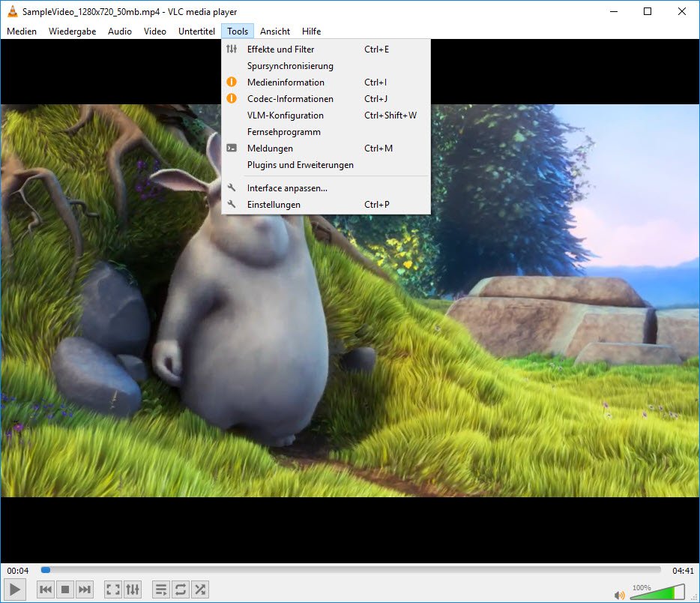Open extended settings from bottom toolbar
The height and width of the screenshot is (603, 700).
(133, 589)
